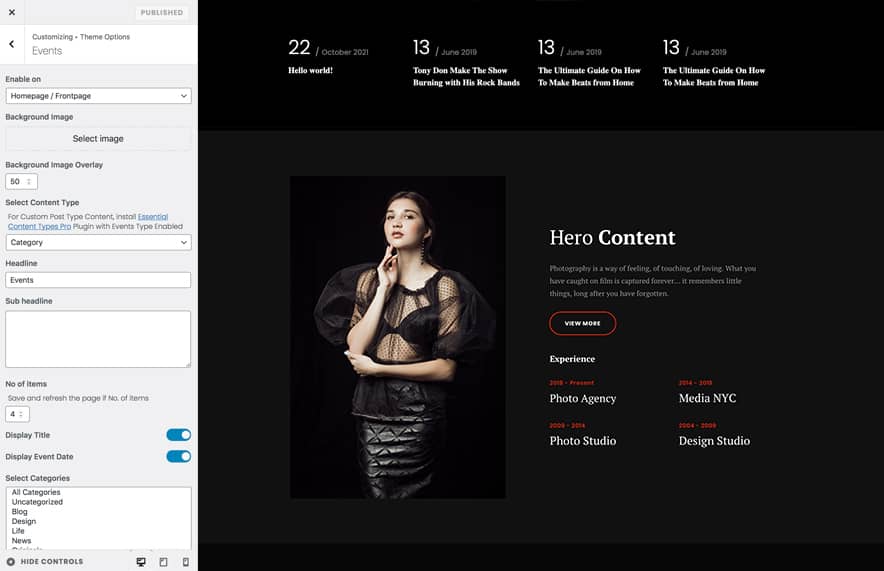
Task: Select News in the categories list
Action: (21, 541)
